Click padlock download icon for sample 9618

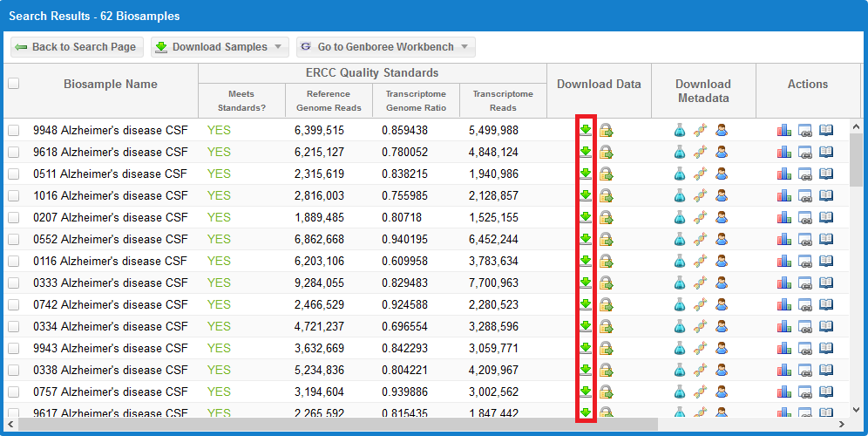606,152
